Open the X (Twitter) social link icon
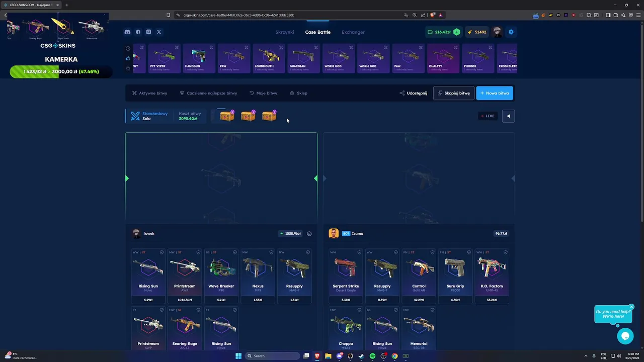644x362 pixels. point(159,32)
